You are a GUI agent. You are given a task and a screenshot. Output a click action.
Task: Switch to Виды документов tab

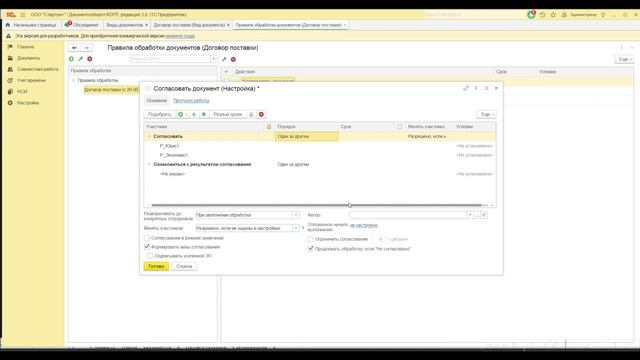click(127, 25)
